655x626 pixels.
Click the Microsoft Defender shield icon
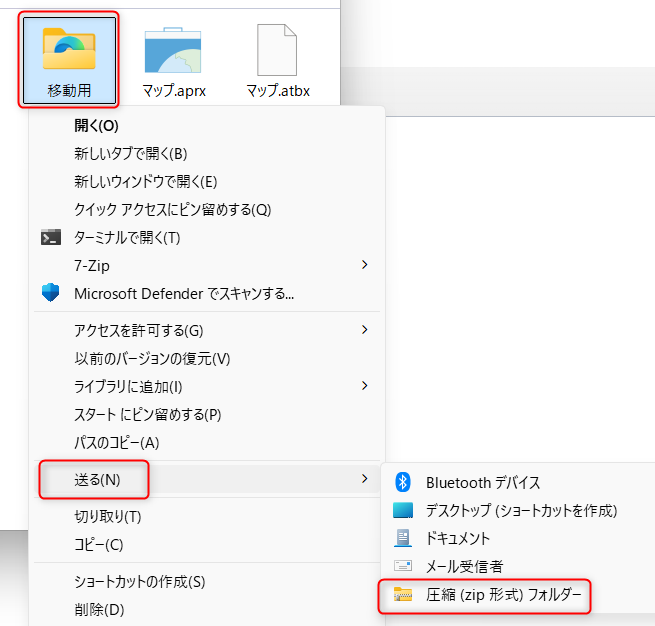(x=51, y=294)
